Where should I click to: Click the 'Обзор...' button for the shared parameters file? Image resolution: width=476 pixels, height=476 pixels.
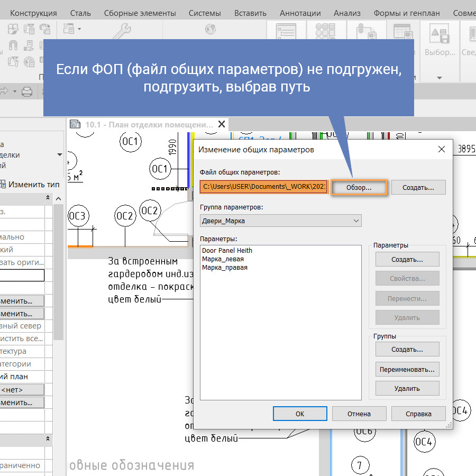359,187
